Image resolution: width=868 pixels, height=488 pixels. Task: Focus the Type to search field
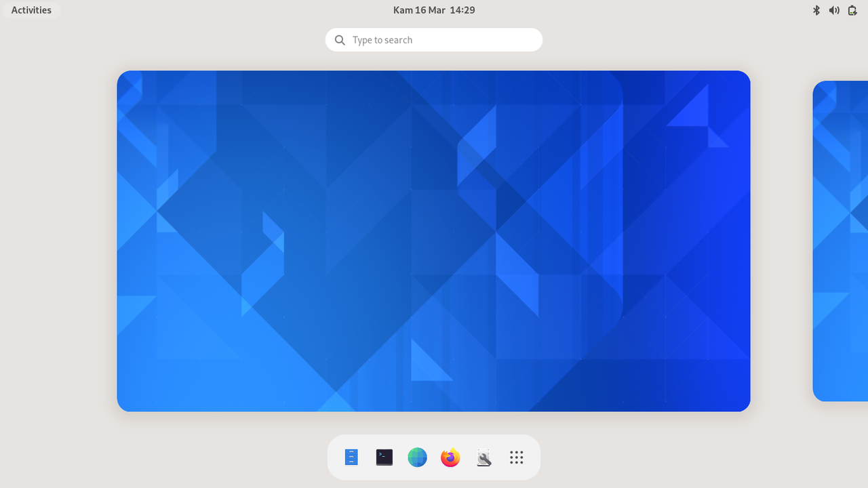point(434,40)
